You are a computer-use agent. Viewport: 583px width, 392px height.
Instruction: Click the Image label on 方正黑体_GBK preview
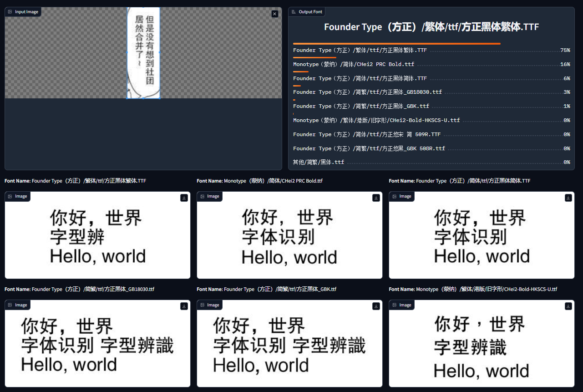pyautogui.click(x=209, y=305)
